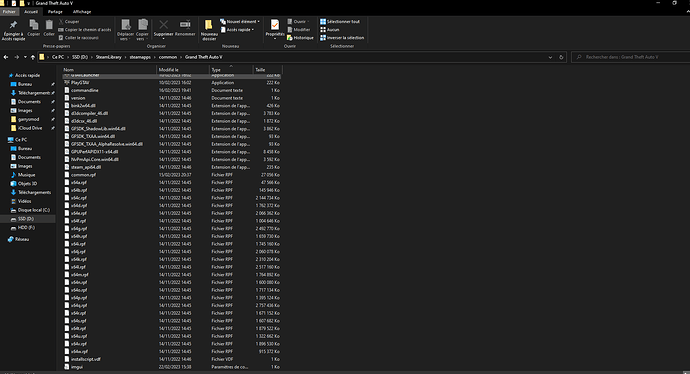Refresh the Grand Theft Auto V folder
The height and width of the screenshot is (374, 690).
[561, 57]
